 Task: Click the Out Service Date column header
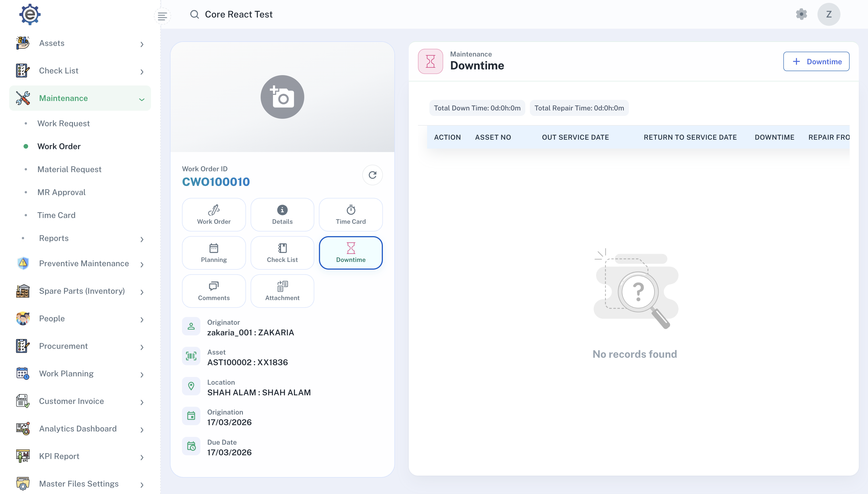click(x=575, y=137)
